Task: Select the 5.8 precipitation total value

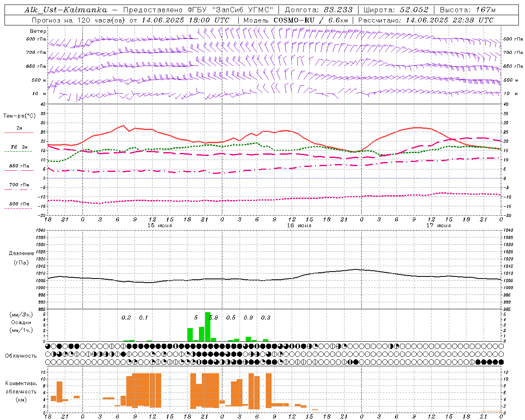Action: coord(213,318)
